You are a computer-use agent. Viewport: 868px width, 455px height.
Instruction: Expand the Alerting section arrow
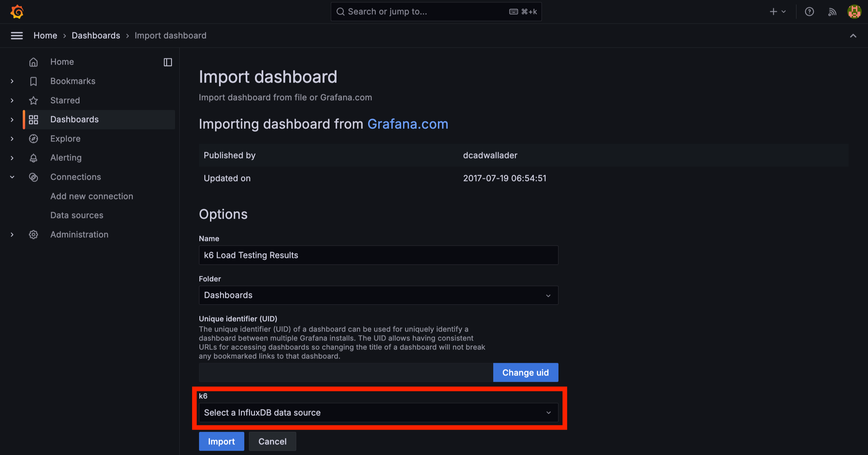tap(12, 158)
